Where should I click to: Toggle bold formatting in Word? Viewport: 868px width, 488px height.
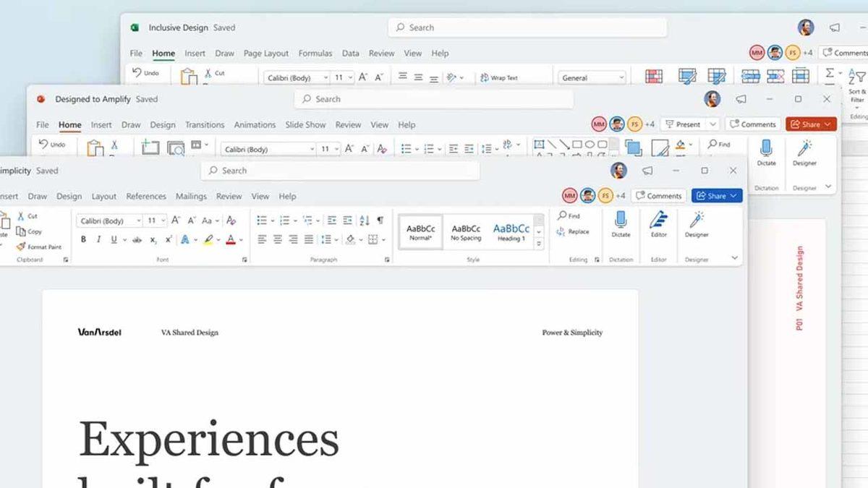point(82,238)
